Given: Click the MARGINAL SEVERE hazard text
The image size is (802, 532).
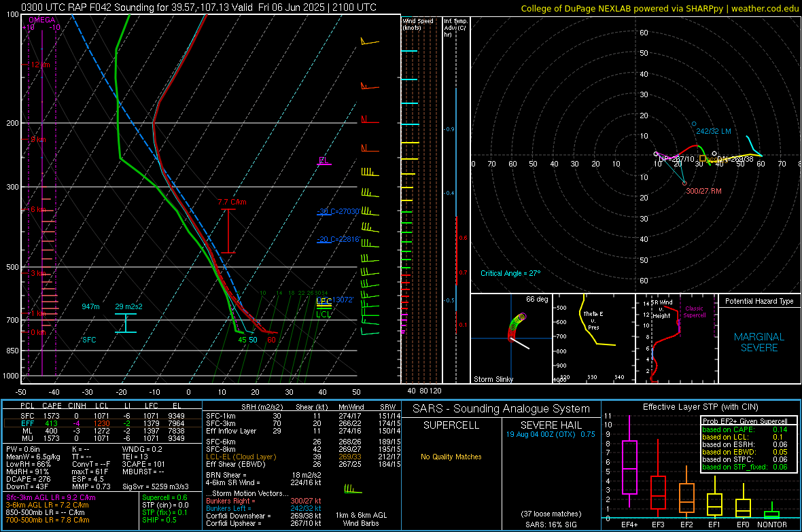Looking at the screenshot, I should click(759, 342).
